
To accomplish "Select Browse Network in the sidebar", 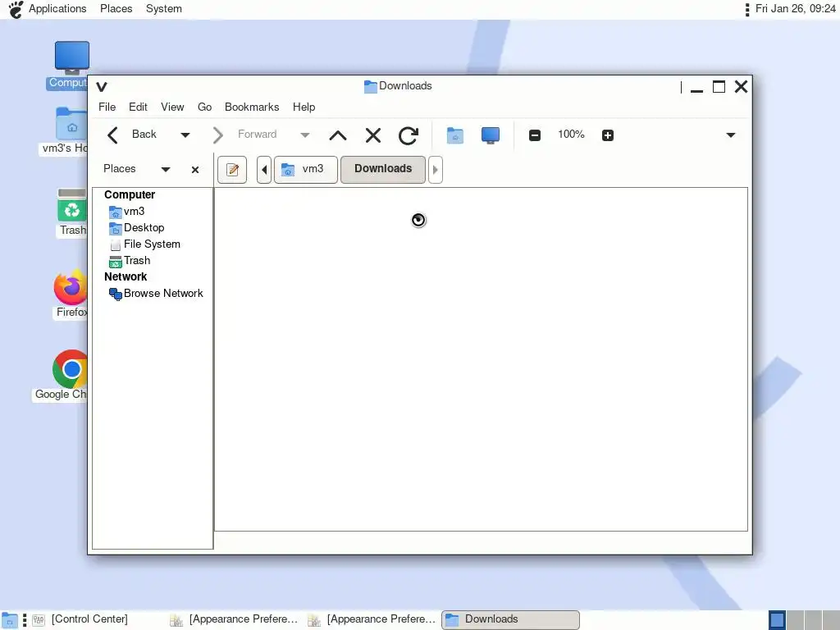I will (x=156, y=294).
